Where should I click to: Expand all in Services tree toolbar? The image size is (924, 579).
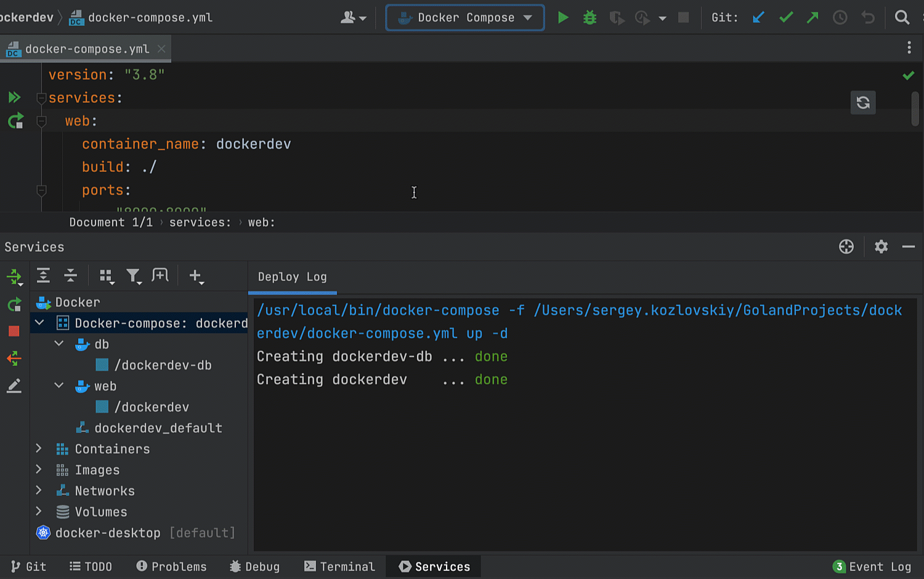pos(43,275)
